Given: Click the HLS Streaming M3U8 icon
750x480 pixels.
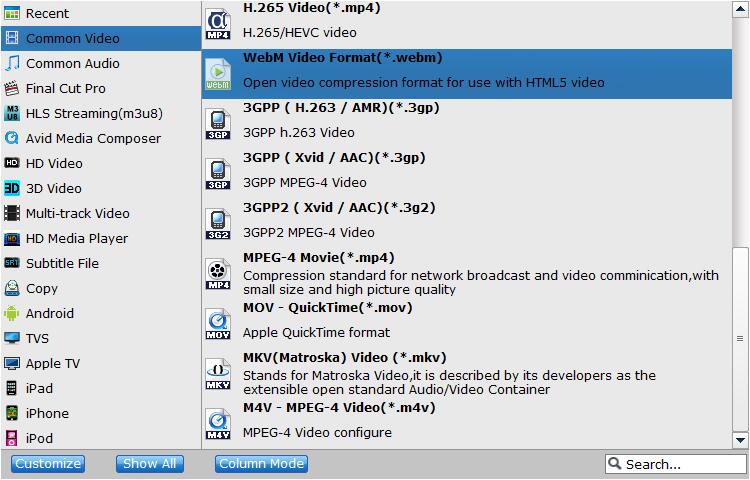Looking at the screenshot, I should (x=11, y=113).
